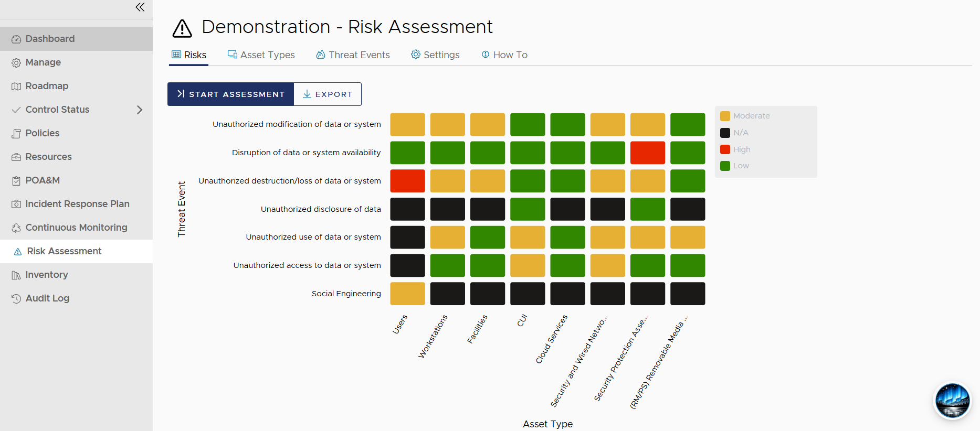This screenshot has height=431, width=980.
Task: Click the Start Assessment button
Action: [x=230, y=94]
